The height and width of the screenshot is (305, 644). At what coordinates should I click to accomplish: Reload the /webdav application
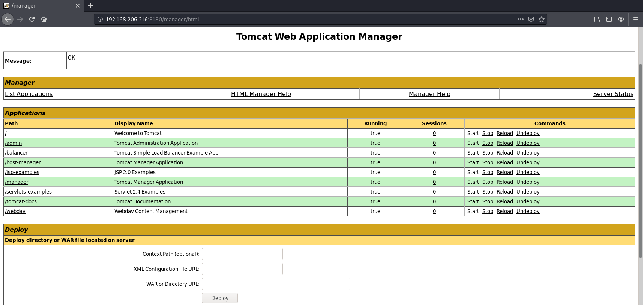click(505, 211)
